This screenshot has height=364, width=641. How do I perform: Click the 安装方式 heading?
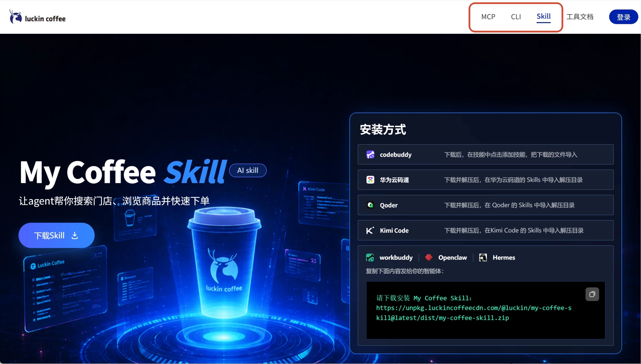click(x=383, y=129)
